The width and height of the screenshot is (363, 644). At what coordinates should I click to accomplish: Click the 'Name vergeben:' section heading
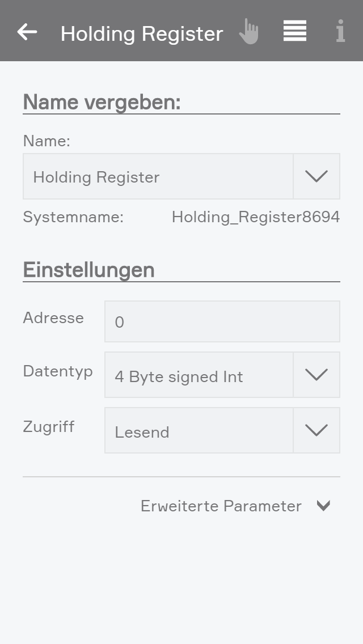102,102
